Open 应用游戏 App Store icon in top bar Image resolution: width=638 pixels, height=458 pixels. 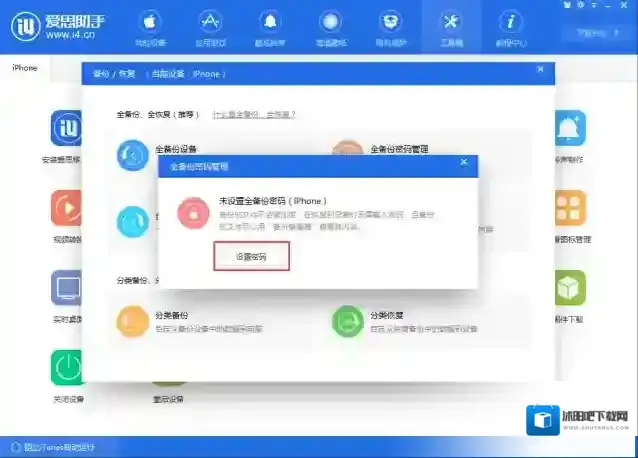[210, 22]
